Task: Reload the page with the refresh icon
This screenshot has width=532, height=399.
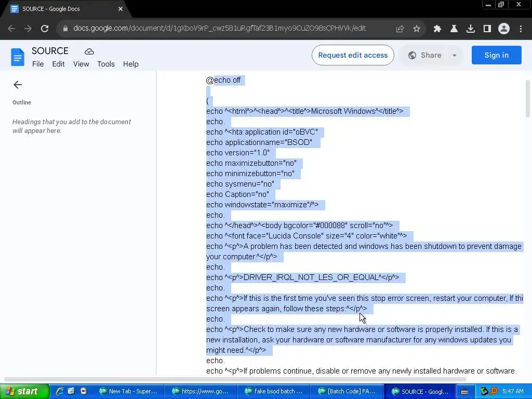Action: point(45,29)
